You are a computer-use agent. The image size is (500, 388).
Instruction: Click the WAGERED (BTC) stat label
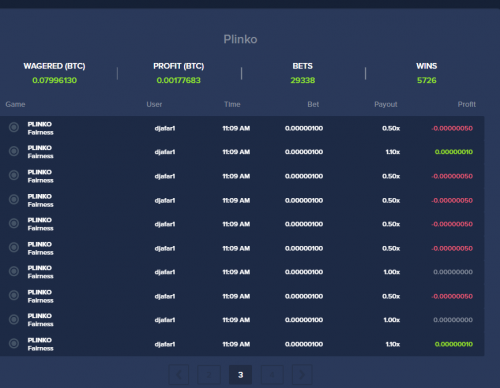(x=55, y=66)
